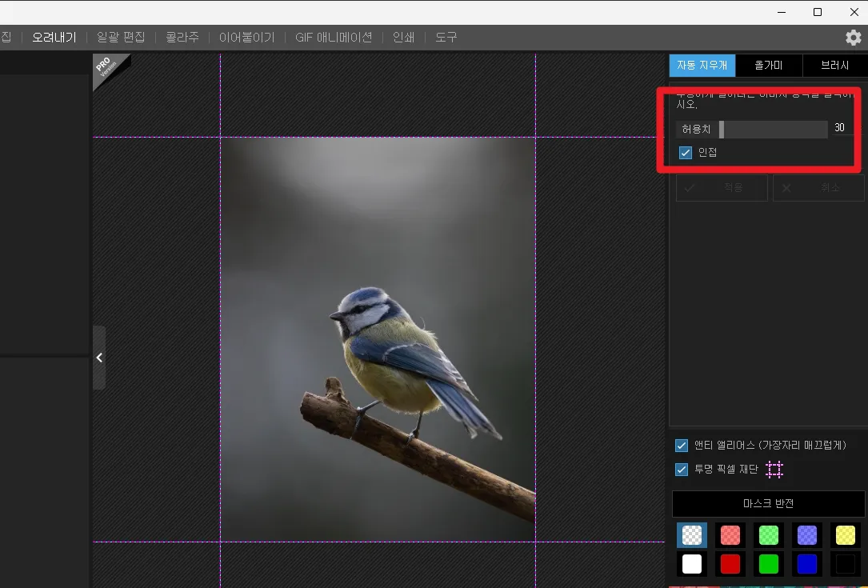Open the 콜라주 tab
This screenshot has width=868, height=588.
click(x=182, y=37)
